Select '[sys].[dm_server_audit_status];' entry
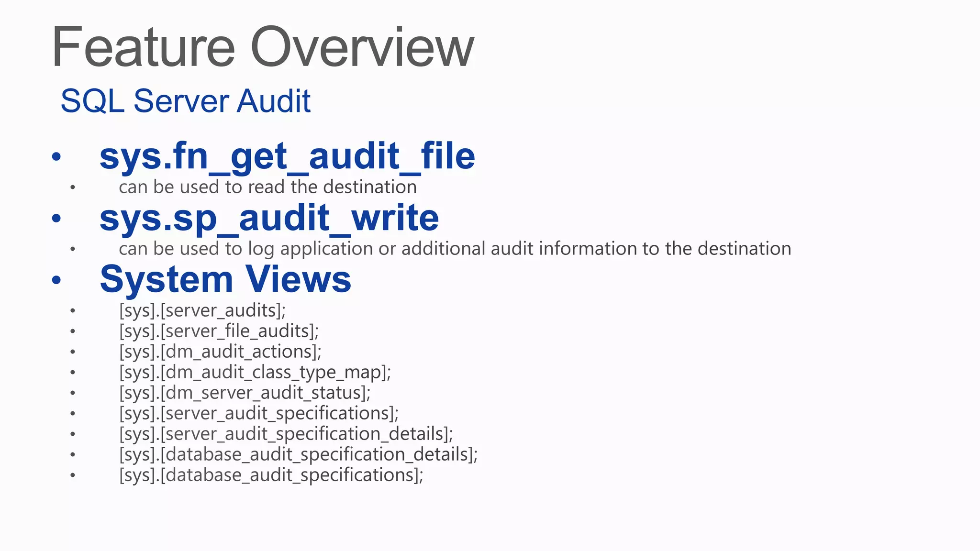Screen dimensions: 980x551 (x=245, y=393)
